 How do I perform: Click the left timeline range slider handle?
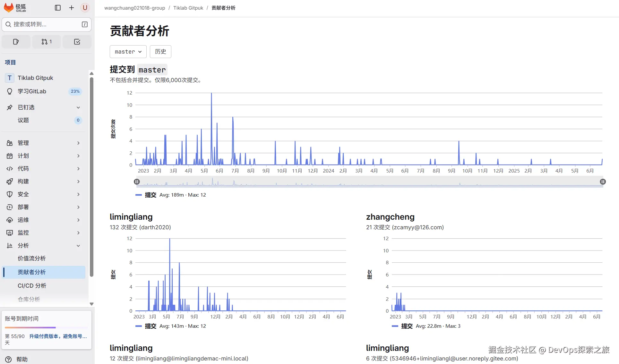coord(137,182)
